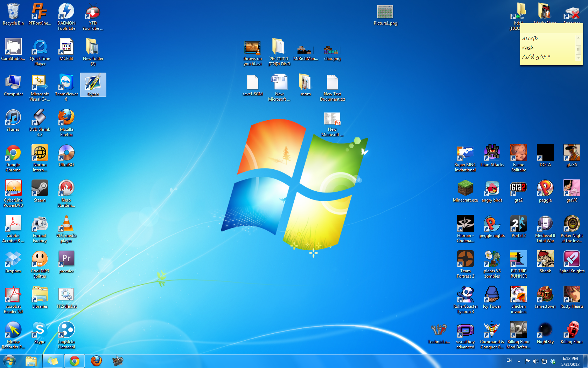This screenshot has height=368, width=588.
Task: Open the Recycle Bin icon
Action: pos(13,15)
